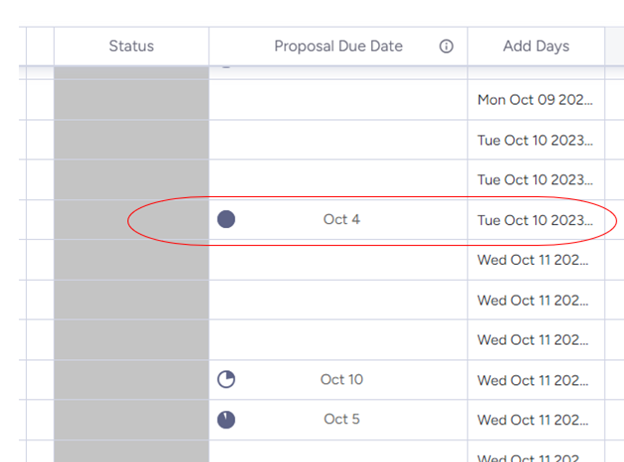Click the info icon in Proposal Due Date header
Viewport: 624px width, 462px height.
pyautogui.click(x=446, y=46)
